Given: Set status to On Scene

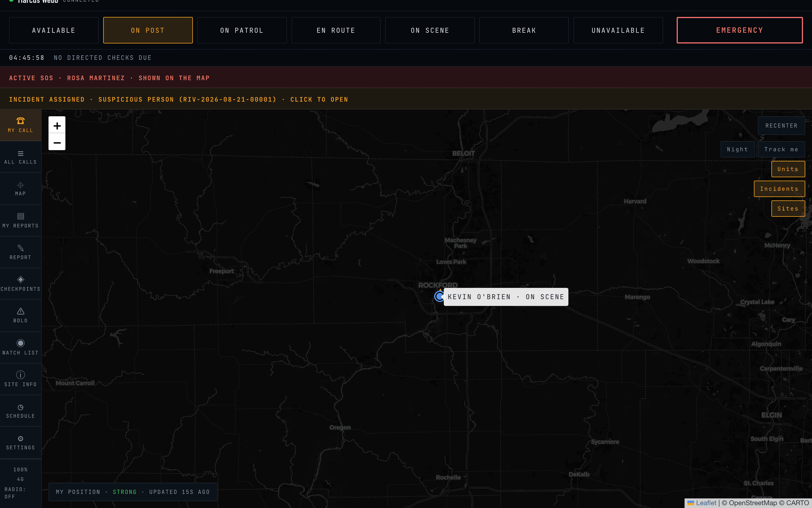Looking at the screenshot, I should [430, 30].
